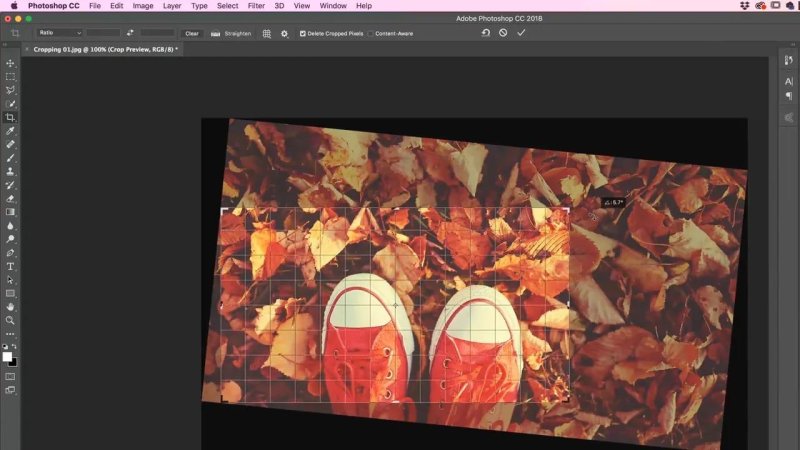Image resolution: width=800 pixels, height=450 pixels.
Task: Select the Path Selection tool
Action: click(x=10, y=280)
